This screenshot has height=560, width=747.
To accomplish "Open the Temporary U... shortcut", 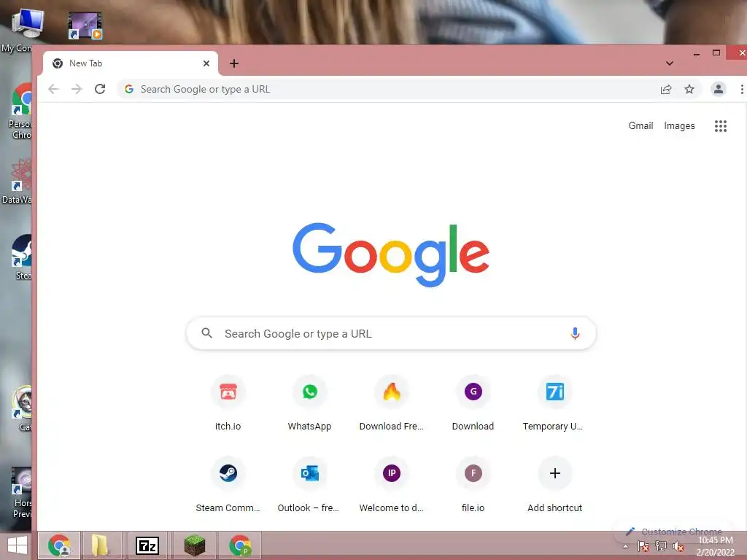I will pos(554,403).
